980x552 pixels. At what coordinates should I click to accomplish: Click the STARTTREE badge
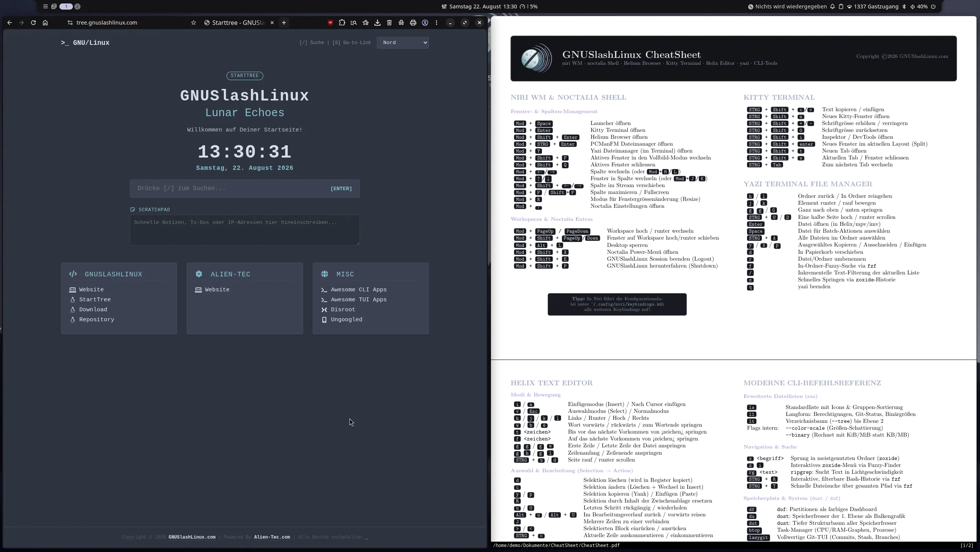point(245,76)
